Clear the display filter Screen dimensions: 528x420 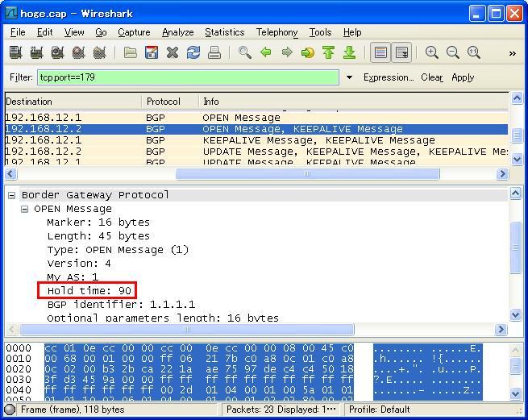pyautogui.click(x=432, y=77)
